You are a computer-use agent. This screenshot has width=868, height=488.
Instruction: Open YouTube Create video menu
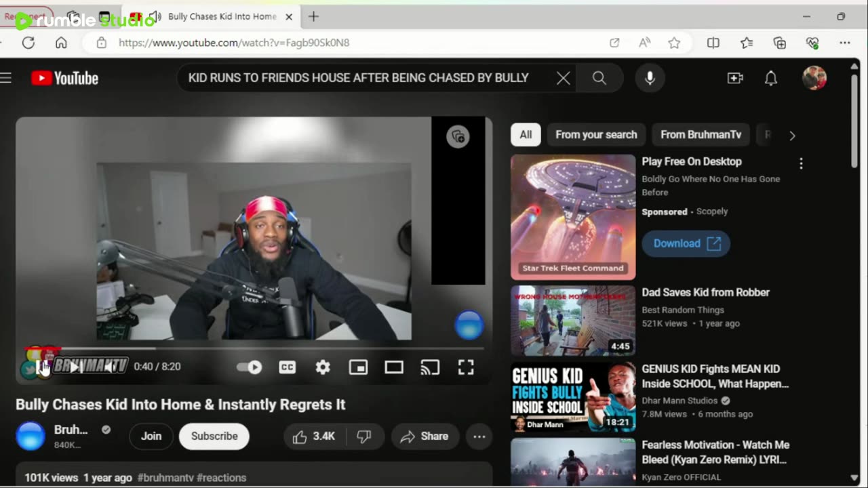point(735,78)
